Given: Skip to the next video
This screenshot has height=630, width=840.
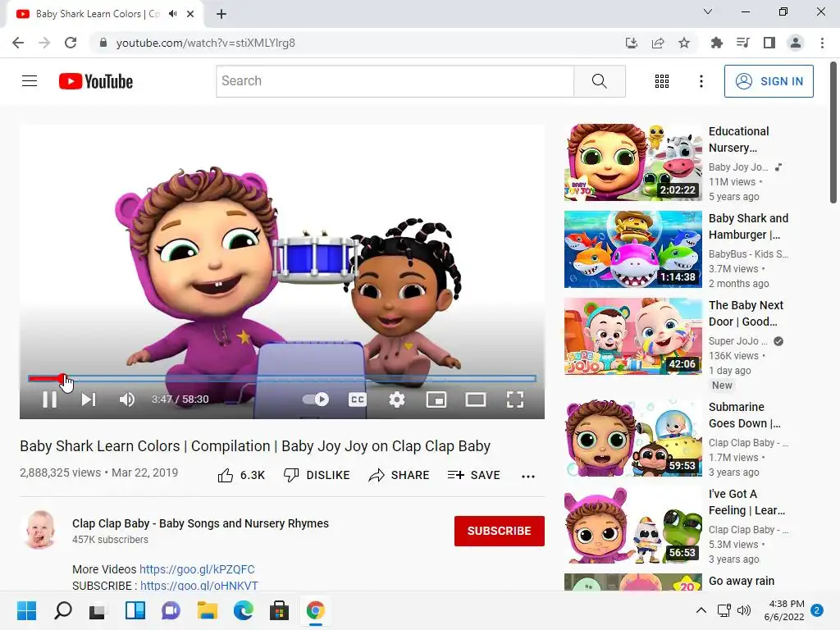Looking at the screenshot, I should (89, 399).
